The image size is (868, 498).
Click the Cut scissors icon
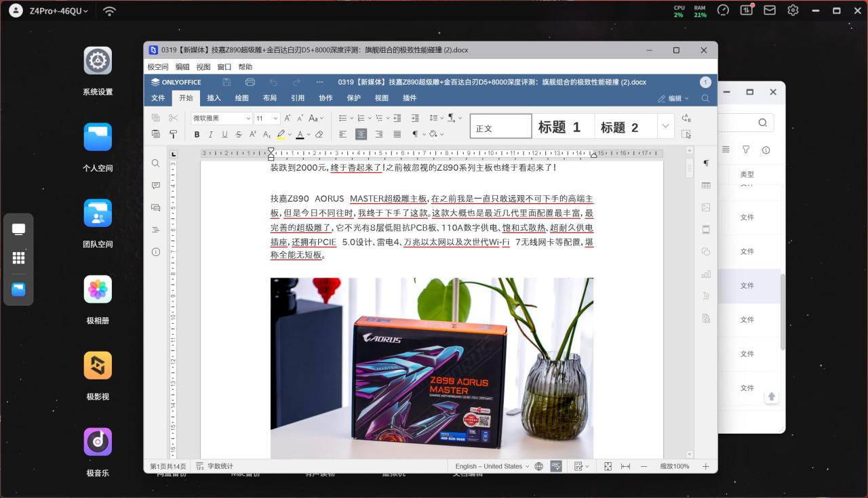(174, 118)
